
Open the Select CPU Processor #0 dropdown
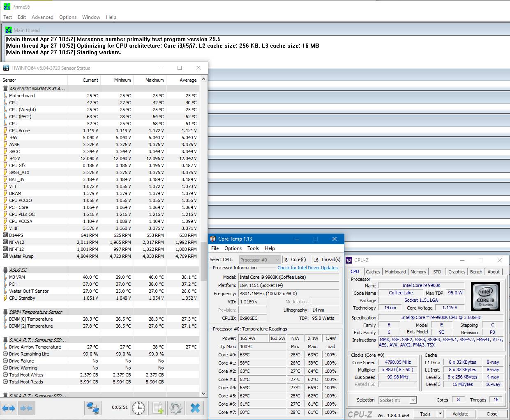click(260, 260)
